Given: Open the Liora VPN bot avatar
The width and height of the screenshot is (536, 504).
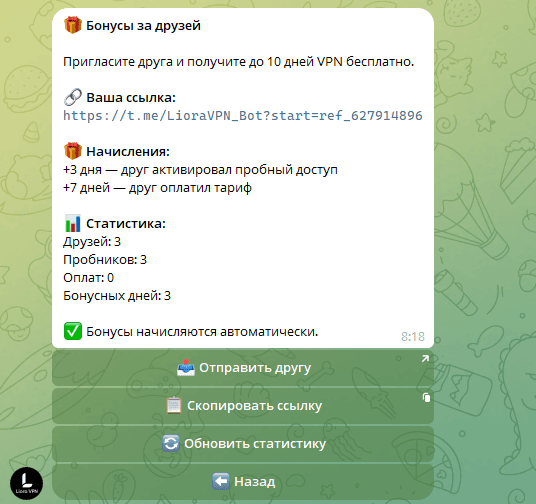Looking at the screenshot, I should click(x=27, y=483).
